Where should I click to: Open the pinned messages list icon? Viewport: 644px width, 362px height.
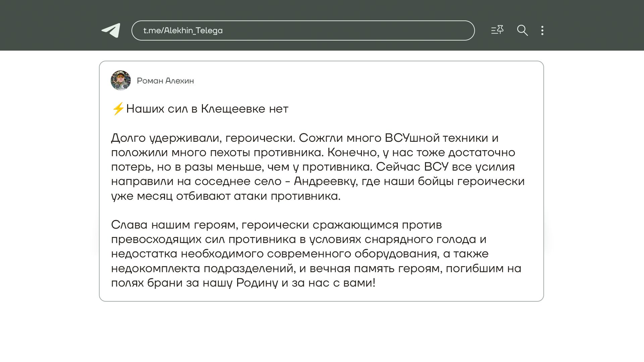(497, 30)
